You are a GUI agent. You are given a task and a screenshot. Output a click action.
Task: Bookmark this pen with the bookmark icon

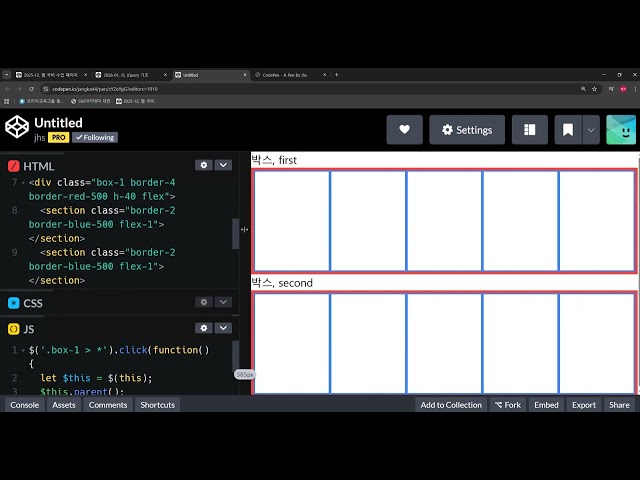tap(567, 130)
